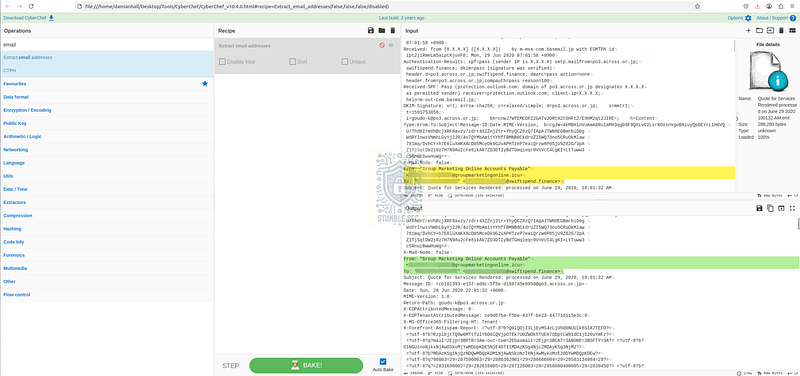Expand Date / Time category
The image size is (800, 376).
107,189
